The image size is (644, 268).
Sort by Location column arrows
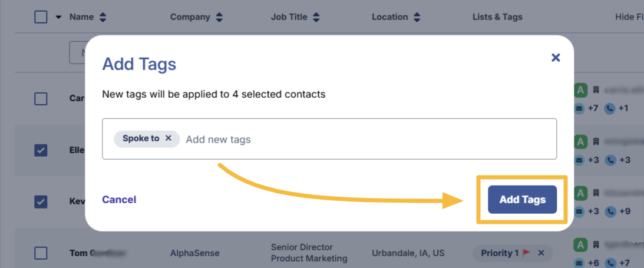[x=417, y=17]
